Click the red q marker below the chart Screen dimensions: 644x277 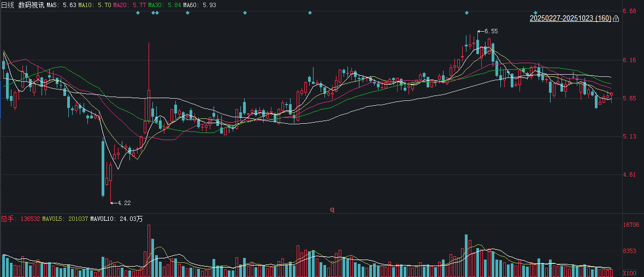click(x=332, y=209)
